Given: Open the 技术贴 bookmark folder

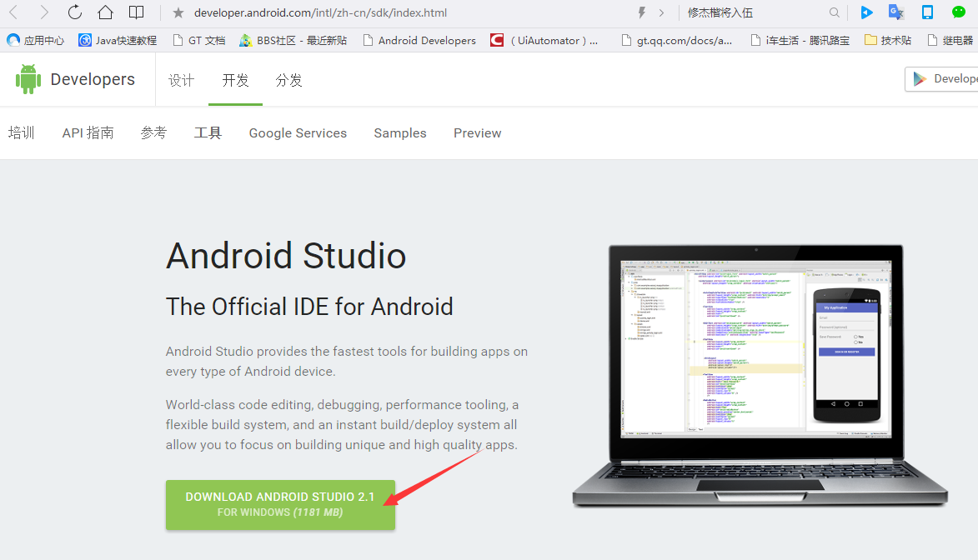Looking at the screenshot, I should click(x=888, y=41).
